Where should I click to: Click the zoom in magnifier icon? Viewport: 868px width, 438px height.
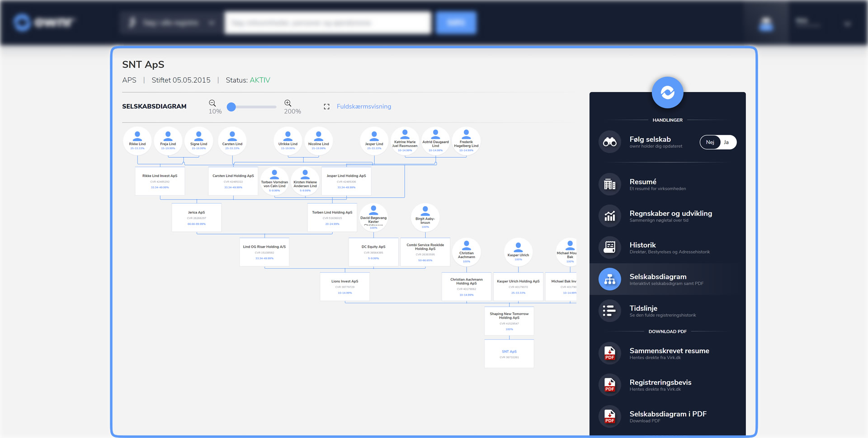(x=288, y=103)
